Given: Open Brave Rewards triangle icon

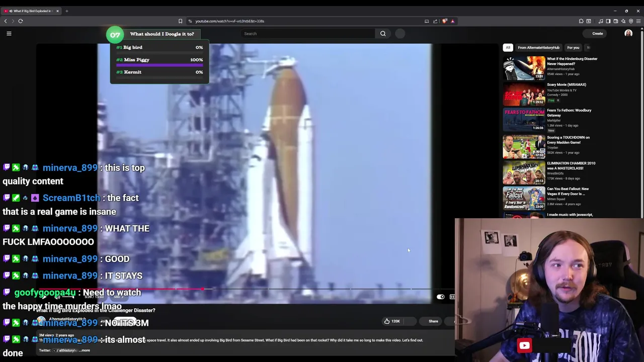Looking at the screenshot, I should coord(452,21).
